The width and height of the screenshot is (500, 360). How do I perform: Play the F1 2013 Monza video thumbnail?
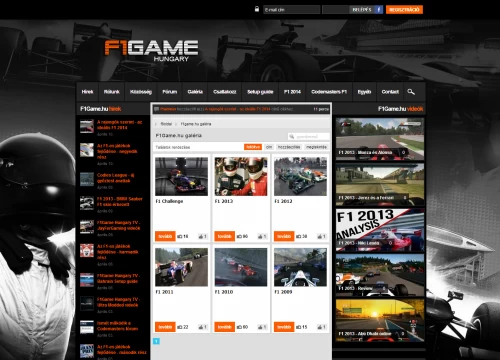pos(380,139)
